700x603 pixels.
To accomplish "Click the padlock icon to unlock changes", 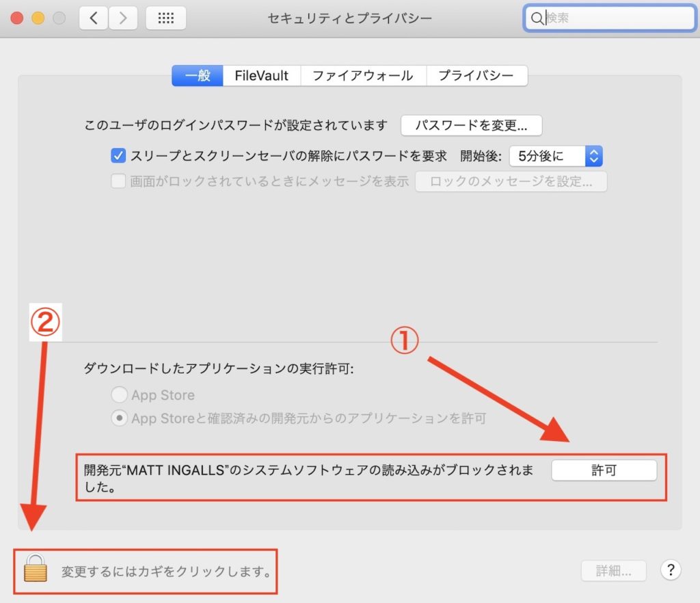I will tap(36, 569).
